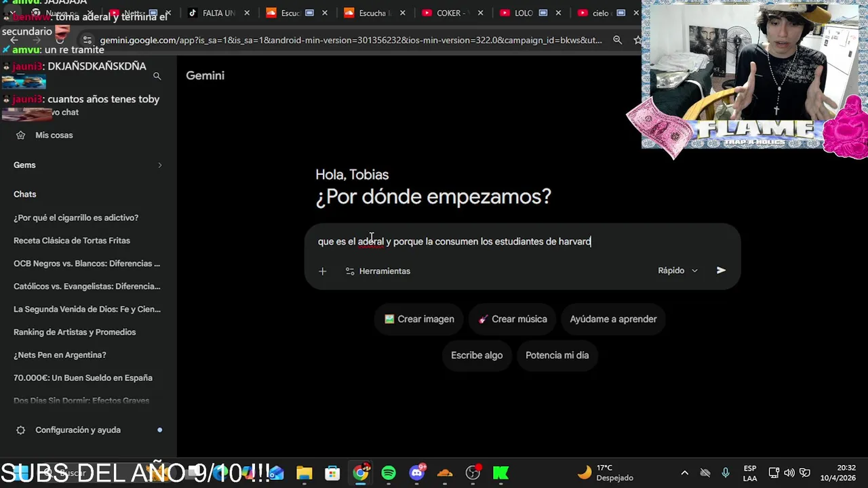Open chat 'OCB Negros vs. Blancos'
The image size is (868, 488).
(85, 264)
